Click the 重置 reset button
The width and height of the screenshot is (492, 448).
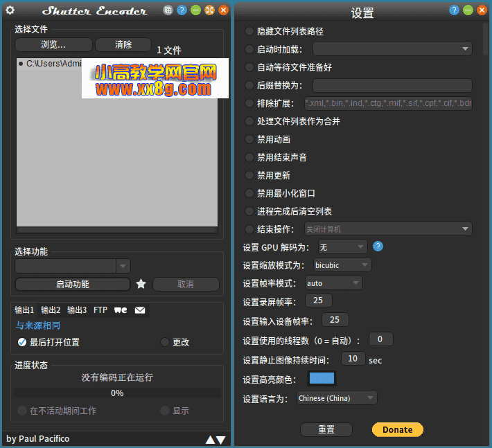[x=326, y=429]
